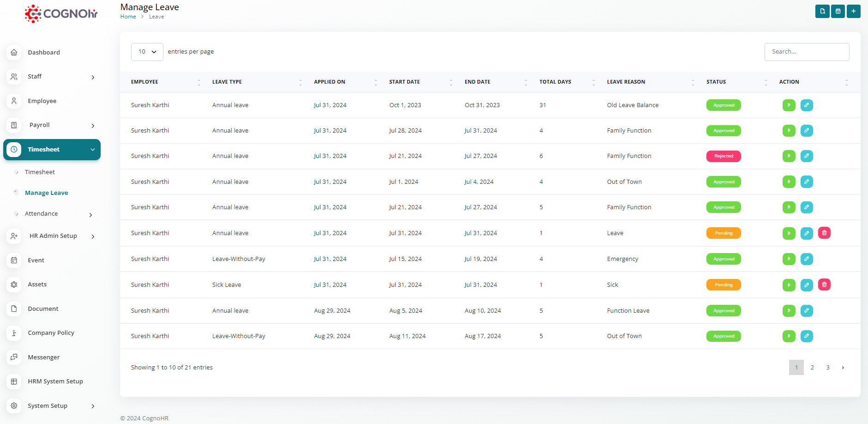This screenshot has height=424, width=868.
Task: Open the calendar view icon button
Action: [x=838, y=11]
